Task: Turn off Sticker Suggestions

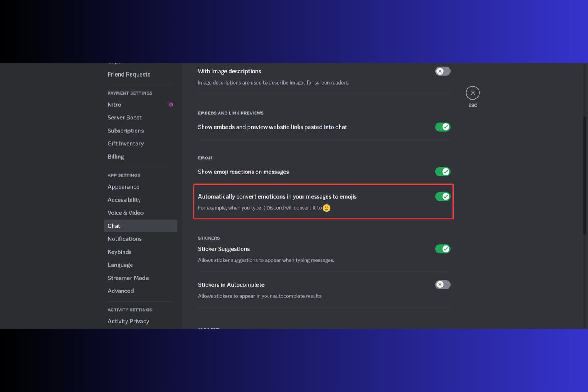Action: click(443, 249)
